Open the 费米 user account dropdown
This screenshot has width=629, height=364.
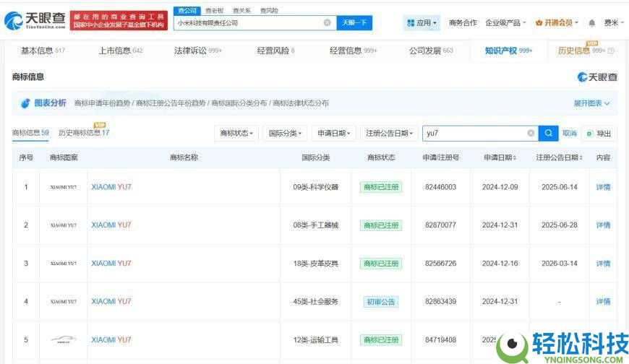614,23
